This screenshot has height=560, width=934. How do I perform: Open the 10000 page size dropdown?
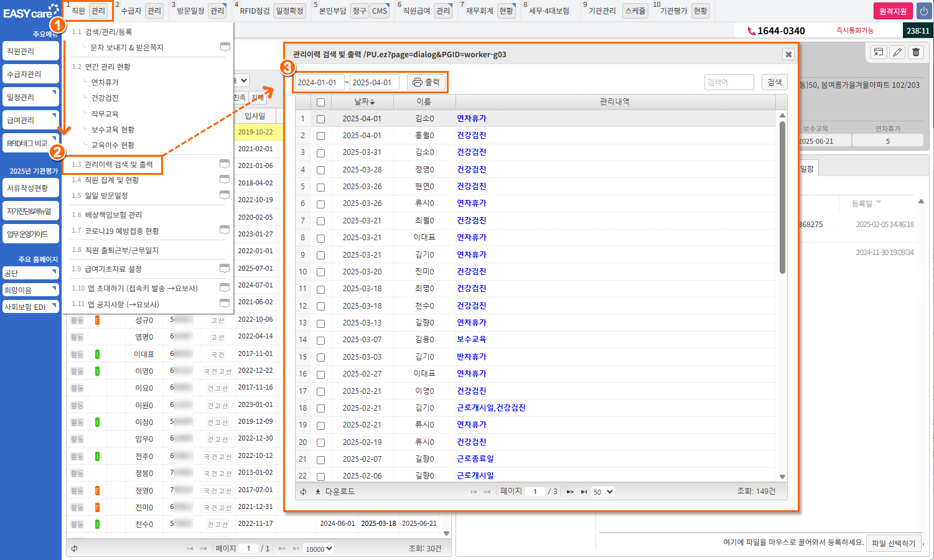(x=319, y=549)
